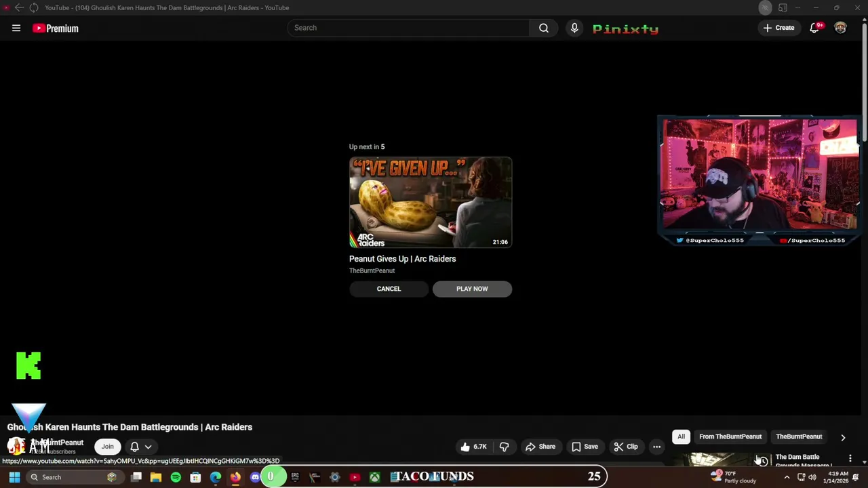
Task: Open Xbox app from taskbar
Action: pyautogui.click(x=374, y=477)
